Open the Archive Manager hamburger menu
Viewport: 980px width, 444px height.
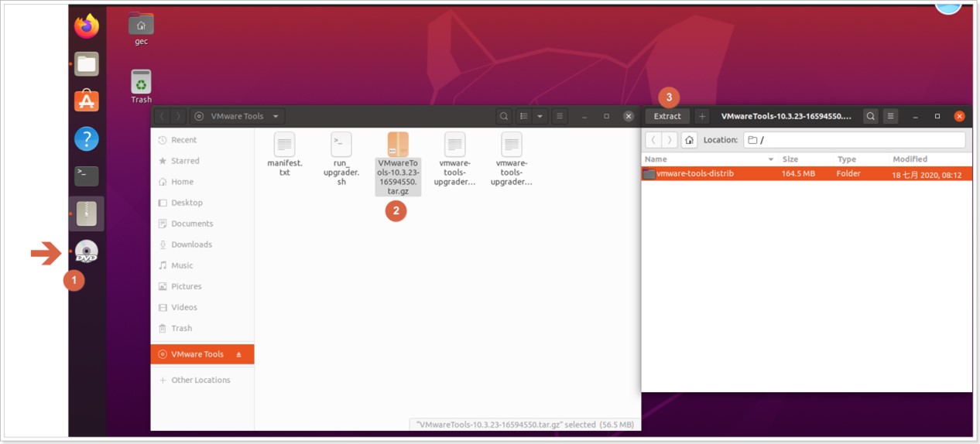891,116
